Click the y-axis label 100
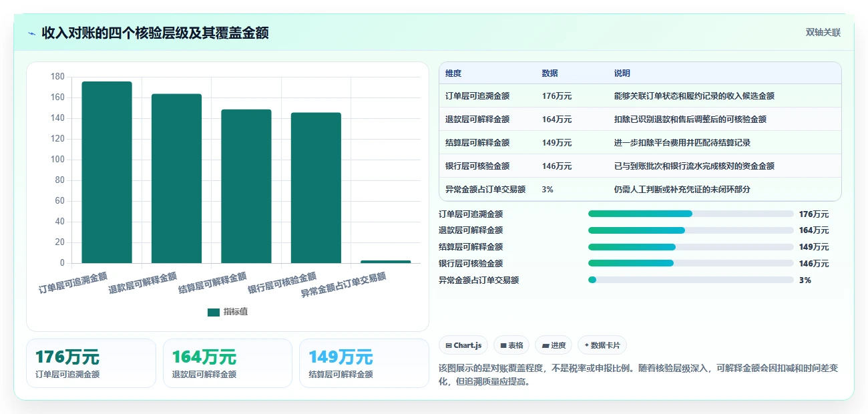 click(x=57, y=160)
